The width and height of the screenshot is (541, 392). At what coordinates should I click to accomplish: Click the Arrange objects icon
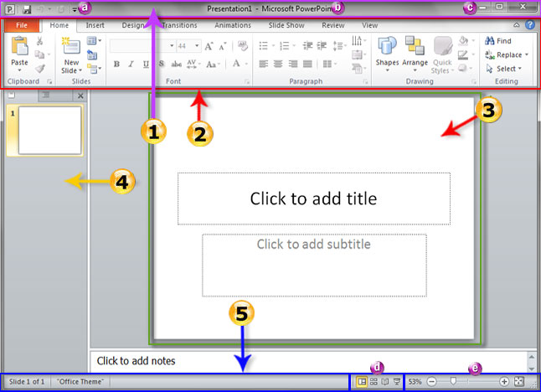pyautogui.click(x=415, y=46)
